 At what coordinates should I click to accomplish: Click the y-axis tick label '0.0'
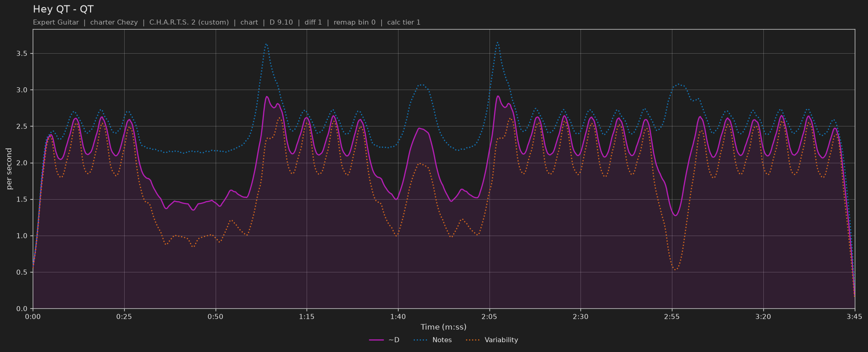click(x=22, y=309)
